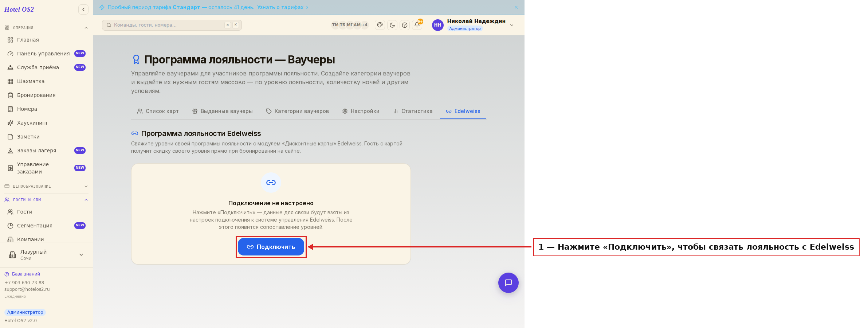The height and width of the screenshot is (328, 868).
Task: Click the +4 team members avatar group
Action: [x=365, y=25]
